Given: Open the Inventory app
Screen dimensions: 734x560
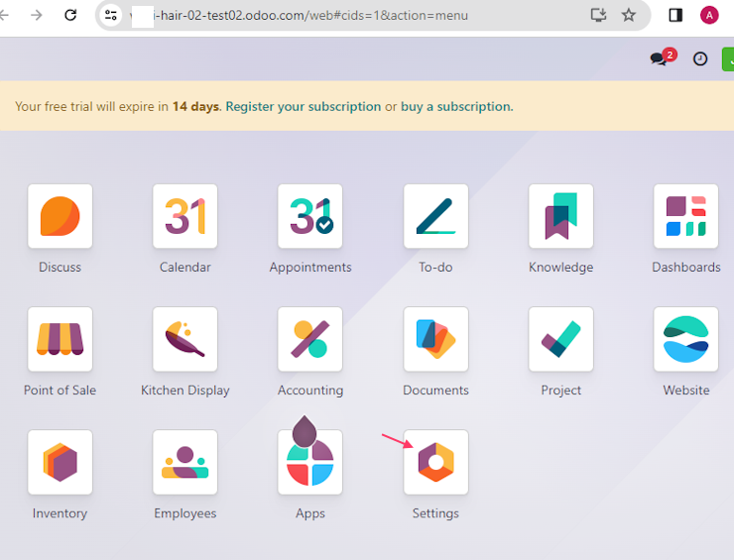Looking at the screenshot, I should pos(60,462).
